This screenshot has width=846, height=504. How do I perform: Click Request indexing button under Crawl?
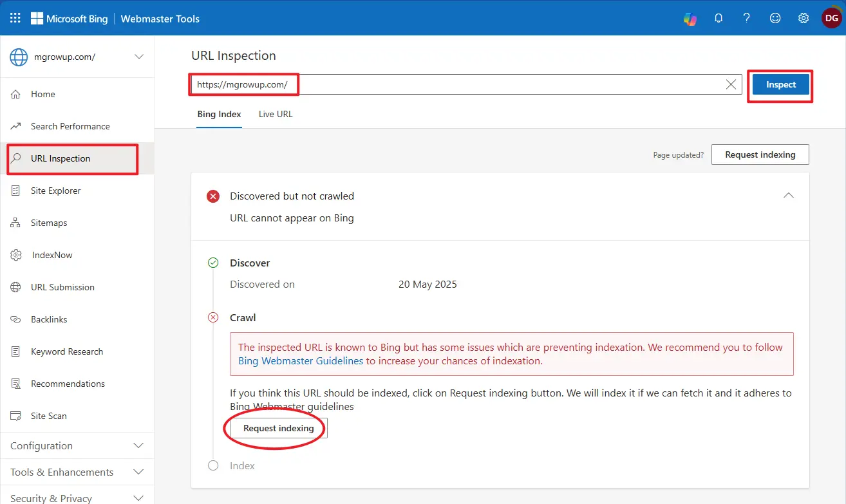278,428
